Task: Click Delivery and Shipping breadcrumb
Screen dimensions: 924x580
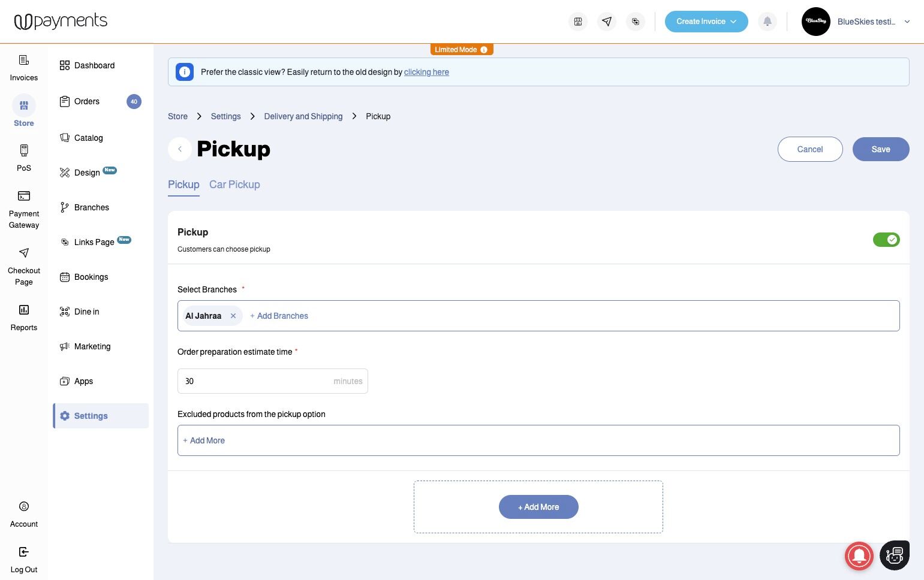Action: pos(303,116)
